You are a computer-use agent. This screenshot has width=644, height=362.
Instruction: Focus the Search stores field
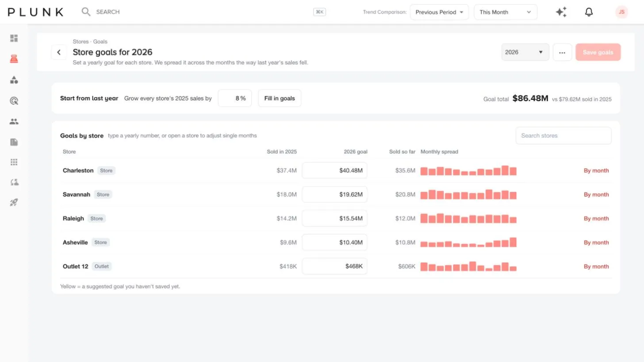point(563,136)
